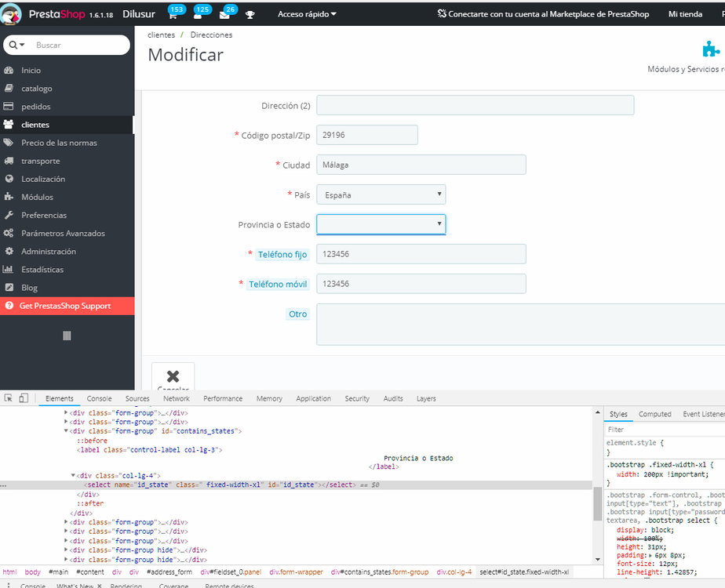Activate the DevTools inspect element icon

pos(9,398)
